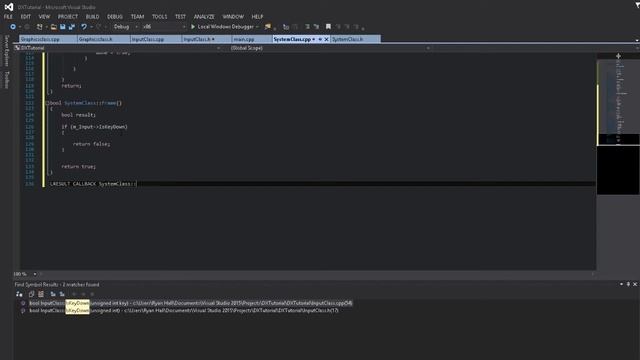
Task: Select the IsKeyDown result in InputClass.cpp
Action: click(x=191, y=303)
